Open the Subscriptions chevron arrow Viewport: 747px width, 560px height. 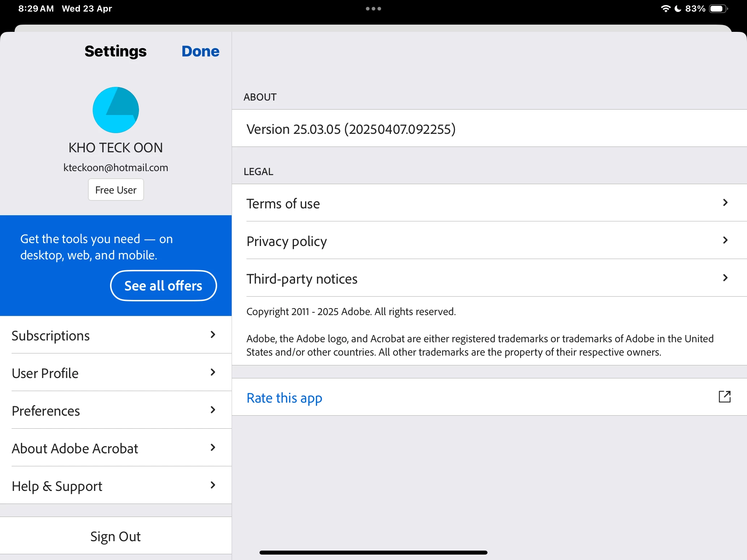213,335
